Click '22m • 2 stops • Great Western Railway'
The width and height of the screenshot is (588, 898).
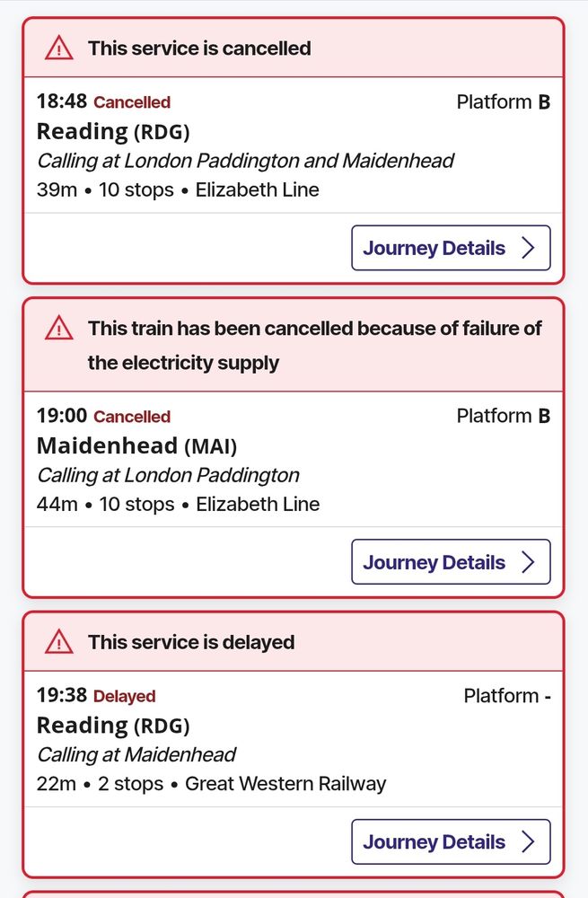tap(211, 783)
